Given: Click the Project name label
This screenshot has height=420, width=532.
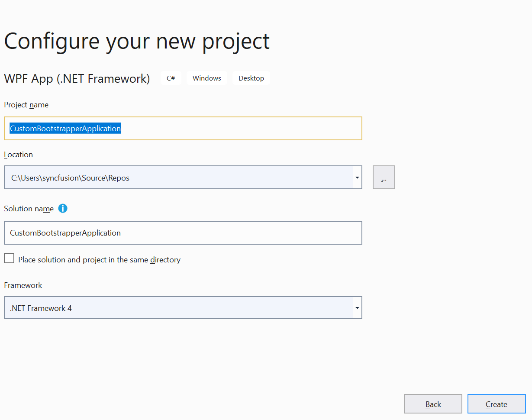Looking at the screenshot, I should (x=26, y=105).
